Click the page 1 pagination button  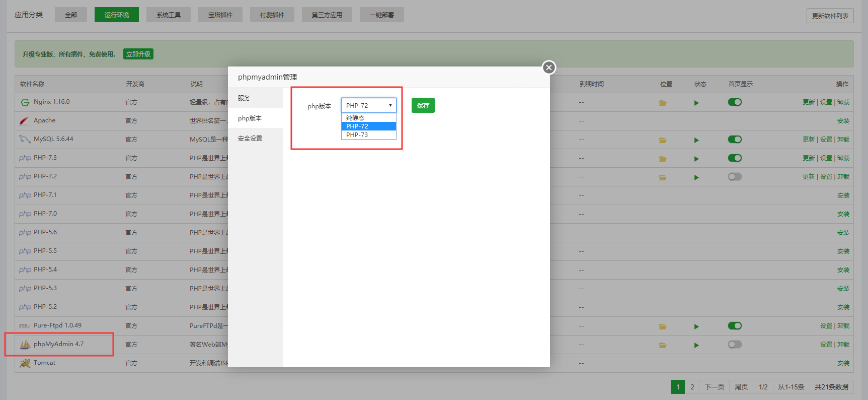tap(678, 387)
